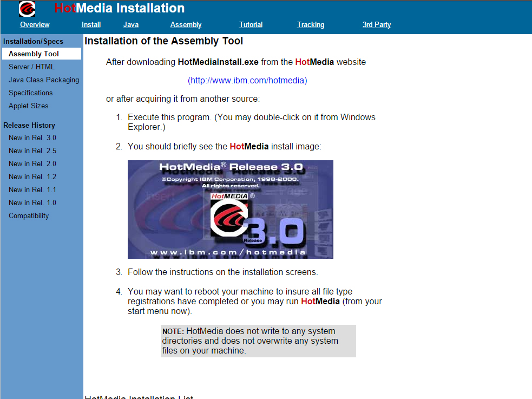Click the Release History sidebar heading
This screenshot has width=532, height=399.
(29, 125)
